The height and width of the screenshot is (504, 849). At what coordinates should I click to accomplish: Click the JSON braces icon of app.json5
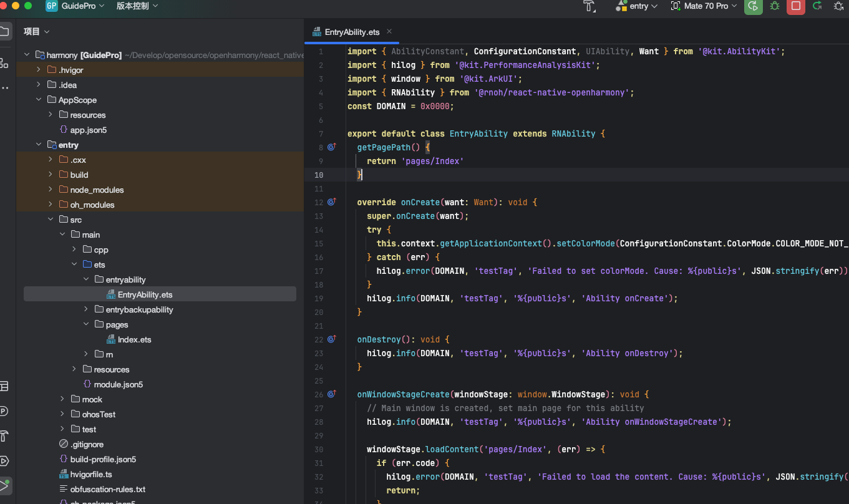click(64, 130)
